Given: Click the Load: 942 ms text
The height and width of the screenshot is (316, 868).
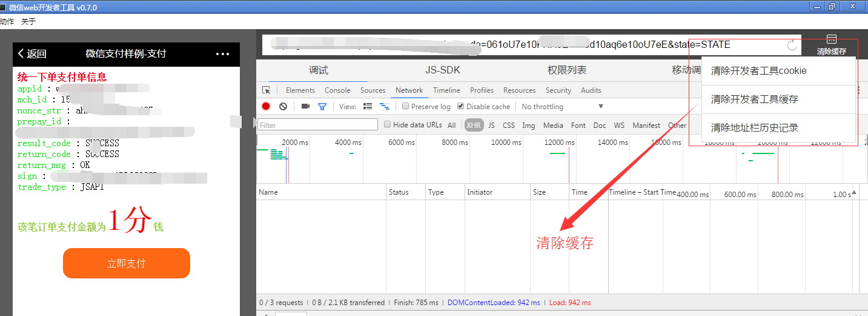Looking at the screenshot, I should point(569,302).
